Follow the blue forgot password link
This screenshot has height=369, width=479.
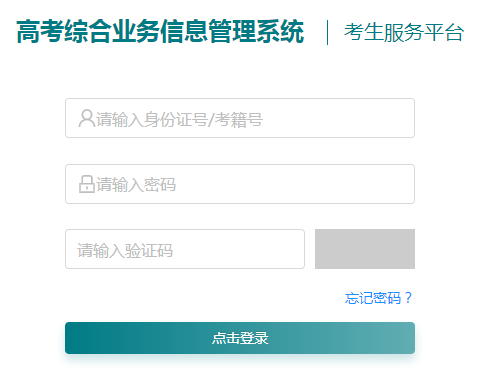378,298
